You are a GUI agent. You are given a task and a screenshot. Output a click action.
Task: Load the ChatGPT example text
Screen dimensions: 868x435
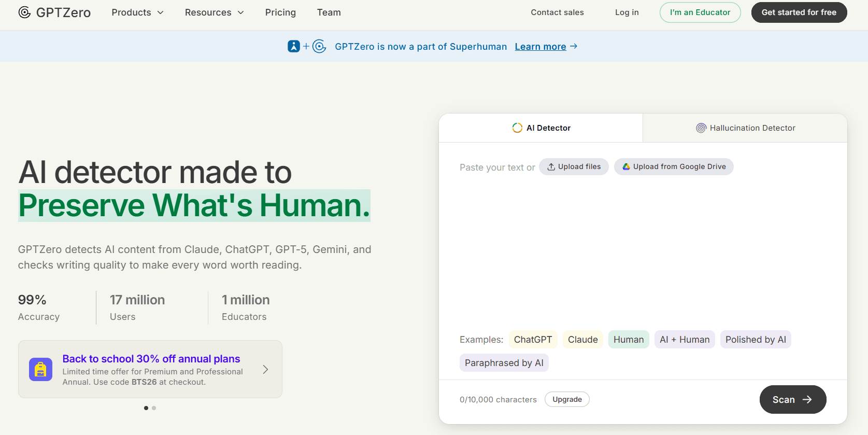[533, 340]
